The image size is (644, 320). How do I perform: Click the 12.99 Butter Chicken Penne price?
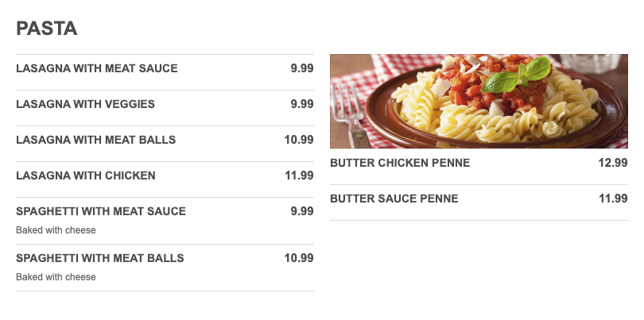click(613, 163)
